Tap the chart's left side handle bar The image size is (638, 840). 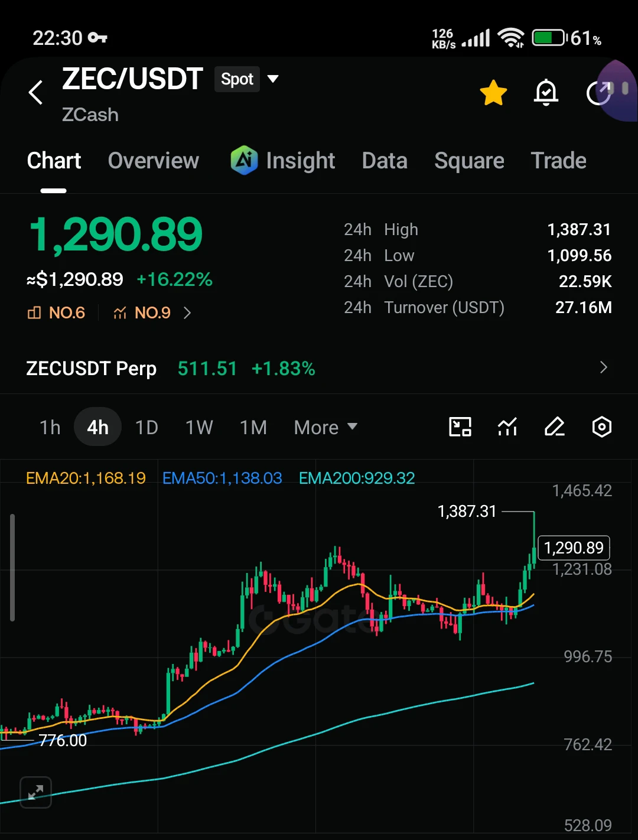[x=12, y=568]
